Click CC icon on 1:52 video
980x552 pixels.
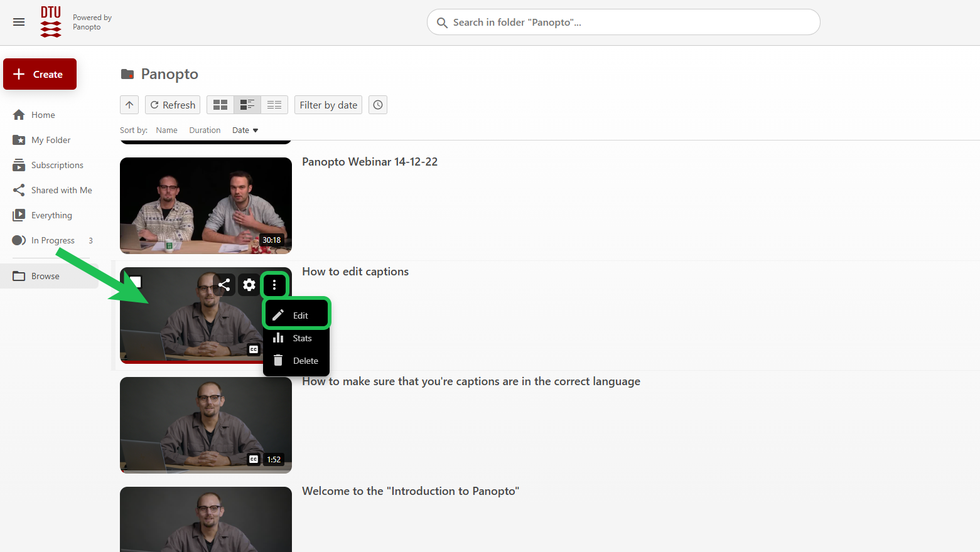tap(254, 459)
